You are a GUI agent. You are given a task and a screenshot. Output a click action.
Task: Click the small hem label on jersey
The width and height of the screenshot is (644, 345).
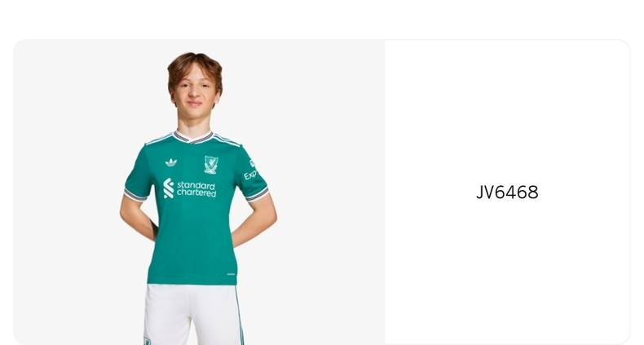click(x=232, y=274)
